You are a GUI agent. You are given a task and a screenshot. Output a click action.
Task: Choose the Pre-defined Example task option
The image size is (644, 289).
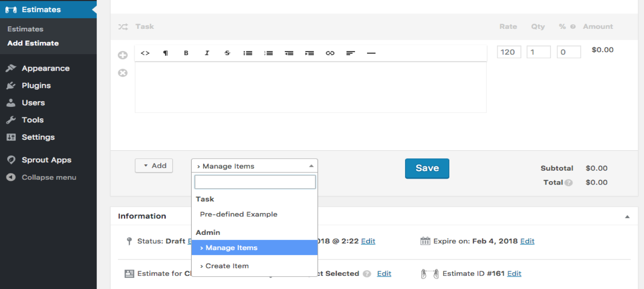238,214
